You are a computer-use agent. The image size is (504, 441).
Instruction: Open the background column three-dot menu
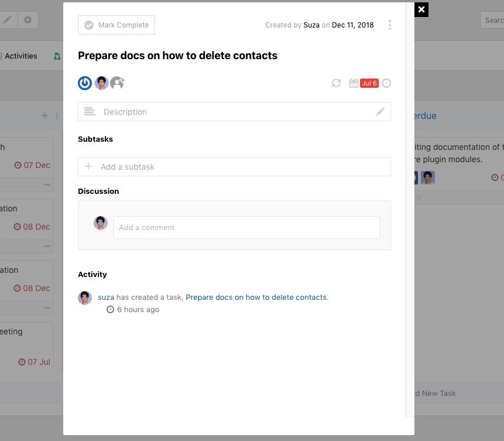tap(57, 115)
